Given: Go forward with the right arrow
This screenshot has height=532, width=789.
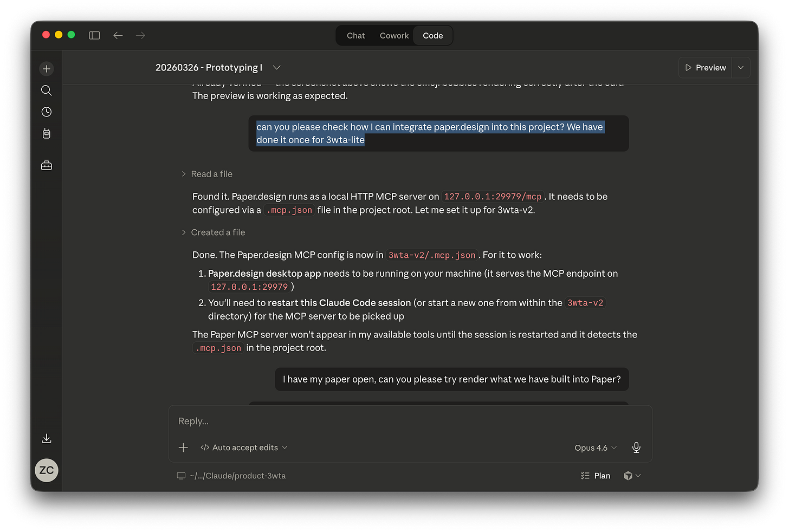Looking at the screenshot, I should click(x=140, y=35).
